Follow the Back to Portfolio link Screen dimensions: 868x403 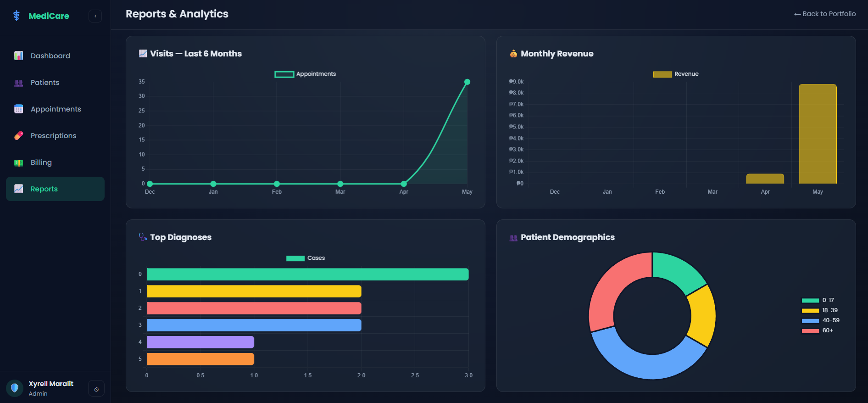[825, 14]
